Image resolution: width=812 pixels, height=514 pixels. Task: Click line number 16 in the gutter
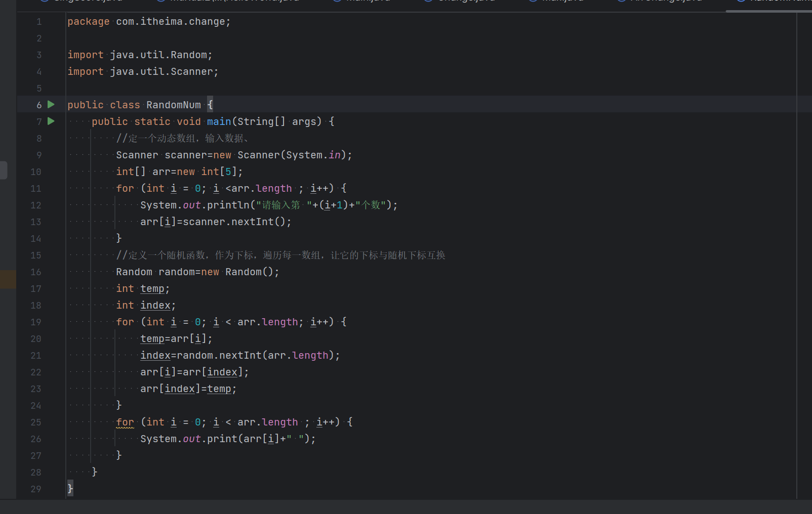coord(36,272)
